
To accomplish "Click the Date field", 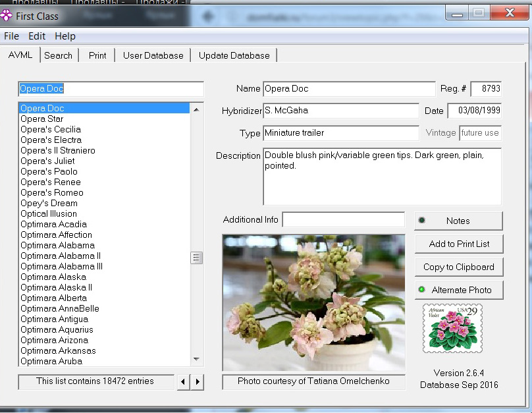I will click(x=475, y=111).
